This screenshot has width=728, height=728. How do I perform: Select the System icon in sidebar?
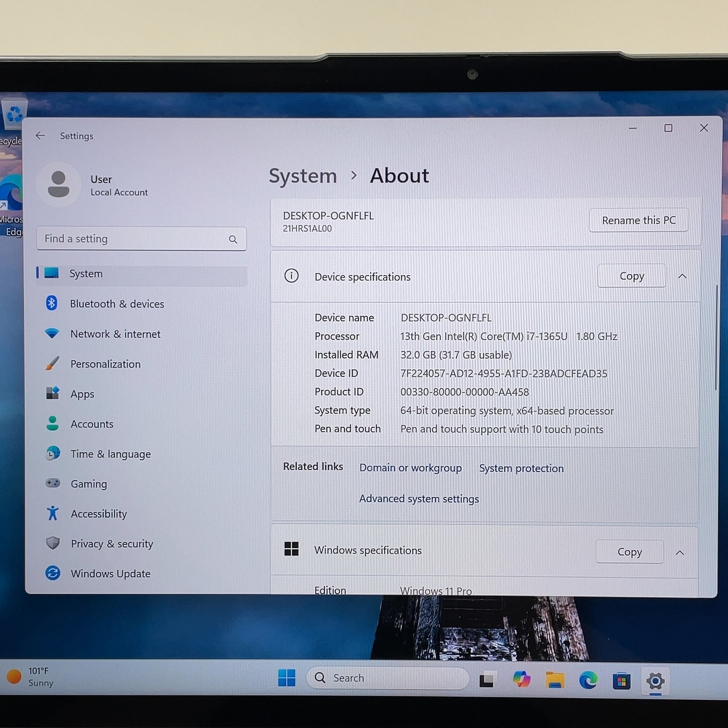tap(52, 273)
